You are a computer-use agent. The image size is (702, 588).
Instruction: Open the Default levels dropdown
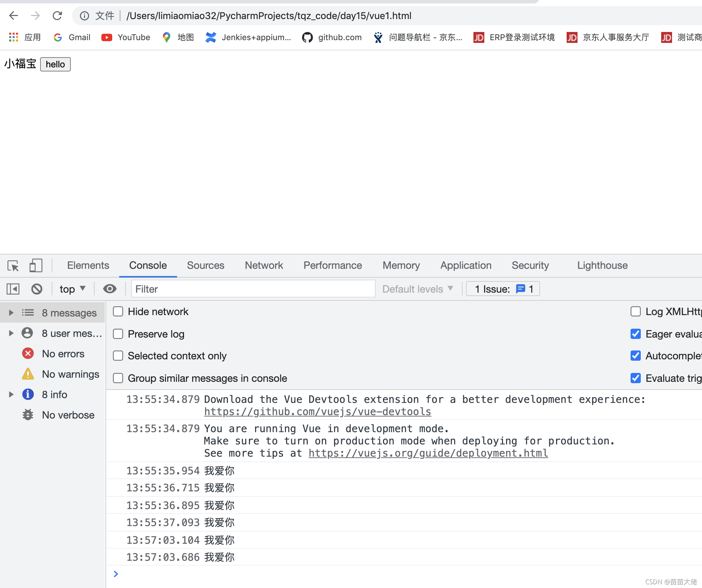coord(418,289)
